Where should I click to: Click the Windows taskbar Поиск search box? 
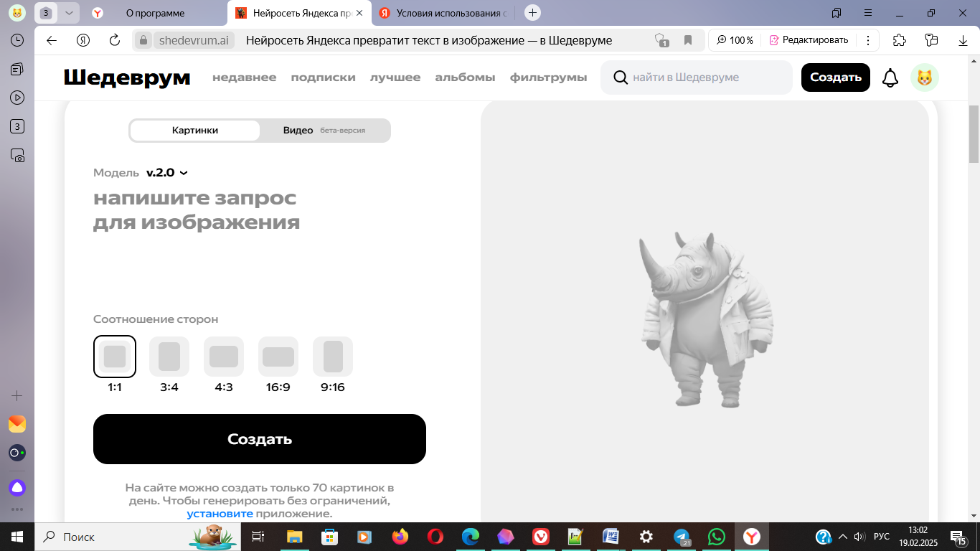click(136, 537)
